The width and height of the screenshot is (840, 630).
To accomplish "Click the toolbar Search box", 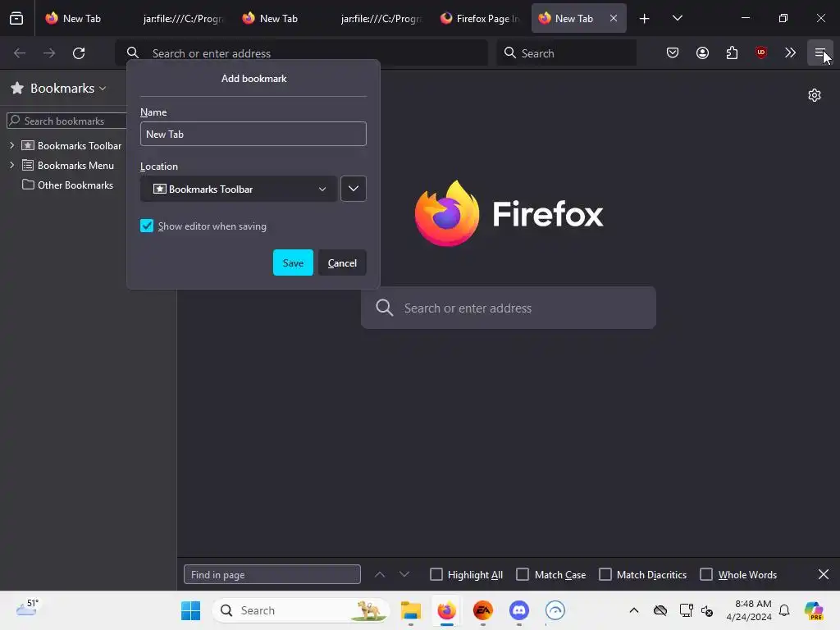I will point(567,53).
